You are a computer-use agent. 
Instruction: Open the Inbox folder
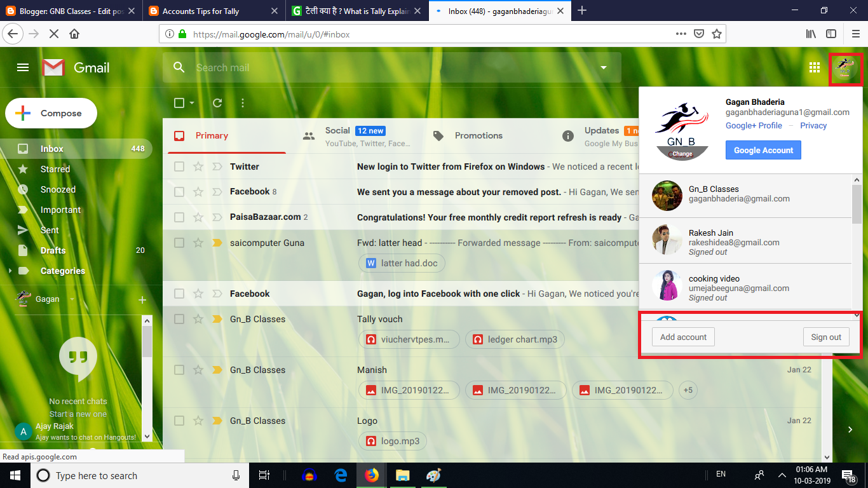coord(76,149)
